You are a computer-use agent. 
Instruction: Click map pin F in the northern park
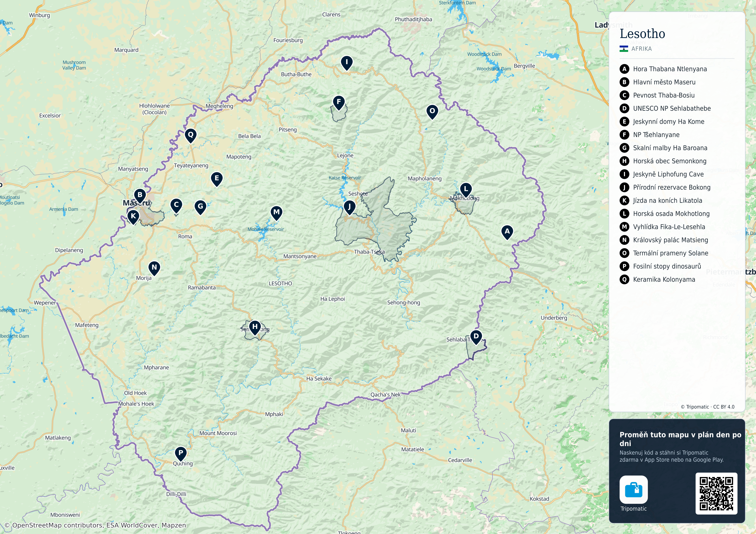pos(339,103)
